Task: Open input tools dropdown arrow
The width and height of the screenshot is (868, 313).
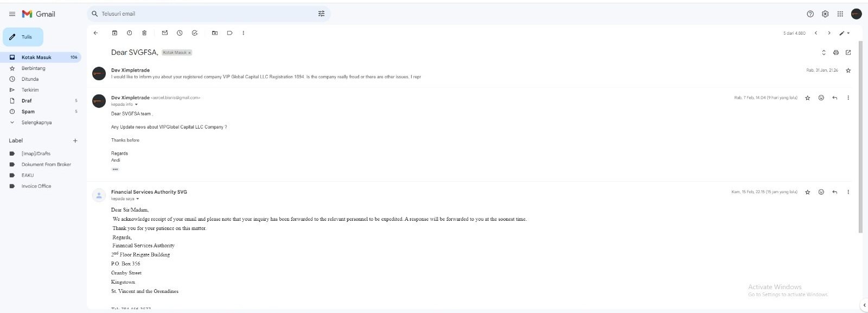Action: point(848,33)
